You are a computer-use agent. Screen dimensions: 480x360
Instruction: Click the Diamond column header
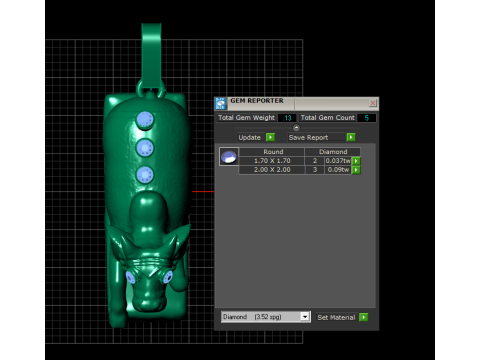point(333,152)
